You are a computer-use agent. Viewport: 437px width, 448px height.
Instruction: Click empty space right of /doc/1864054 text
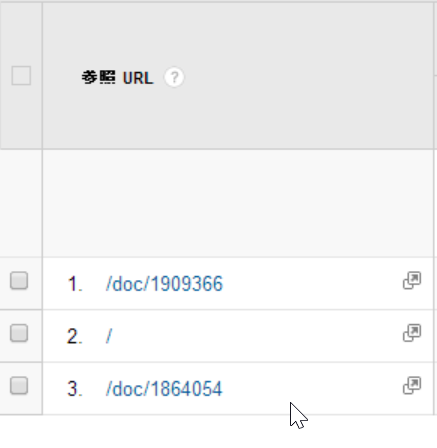click(x=312, y=389)
